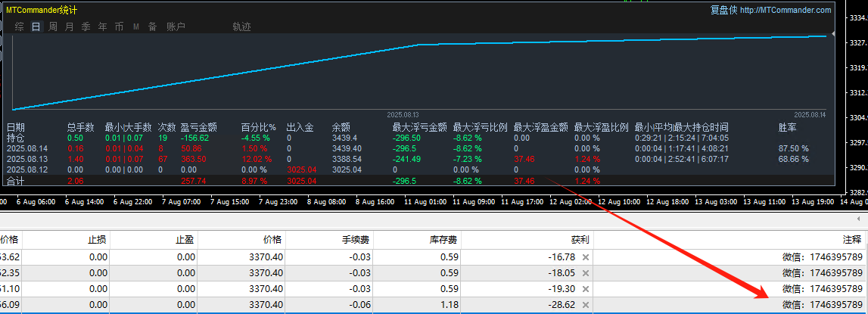Click the 0:00:04 | 2:52:41 | 6:07:17 holding time
Viewport: 868px width, 314px height.
(681, 159)
